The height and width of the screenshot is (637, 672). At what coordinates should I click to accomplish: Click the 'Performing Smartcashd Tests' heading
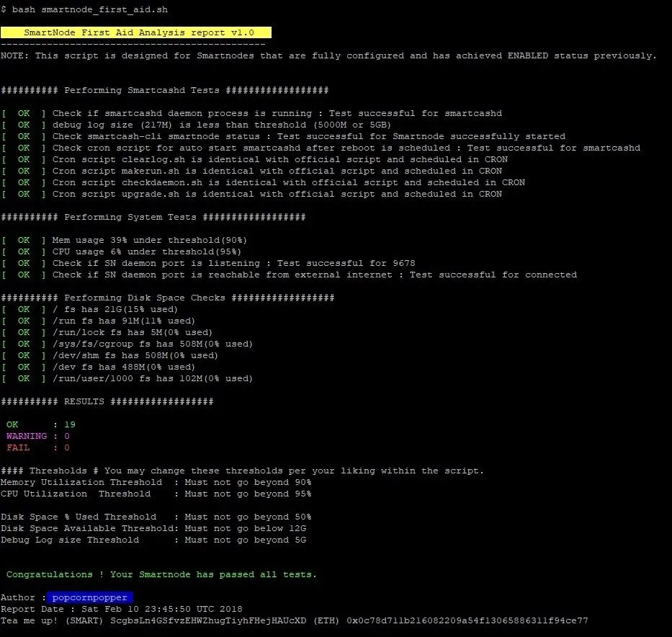click(164, 90)
